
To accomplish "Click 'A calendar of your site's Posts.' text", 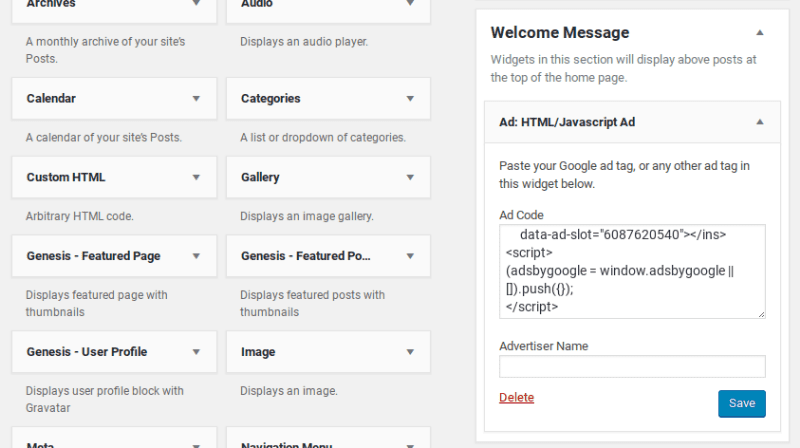I will (104, 138).
